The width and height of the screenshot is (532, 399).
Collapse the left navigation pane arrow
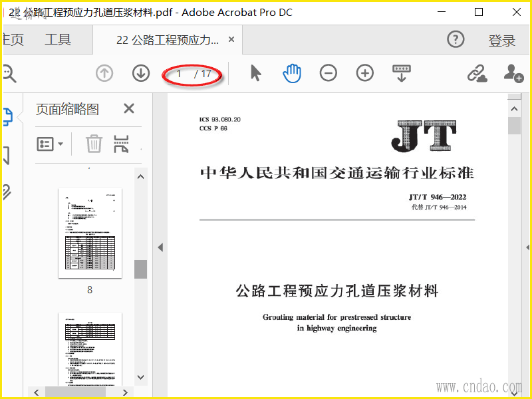(x=160, y=247)
